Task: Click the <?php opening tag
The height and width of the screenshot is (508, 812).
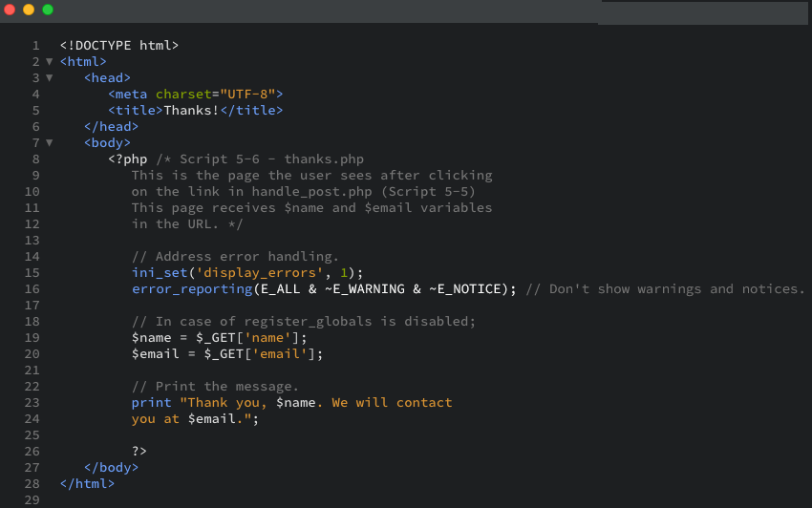Action: pyautogui.click(x=127, y=159)
